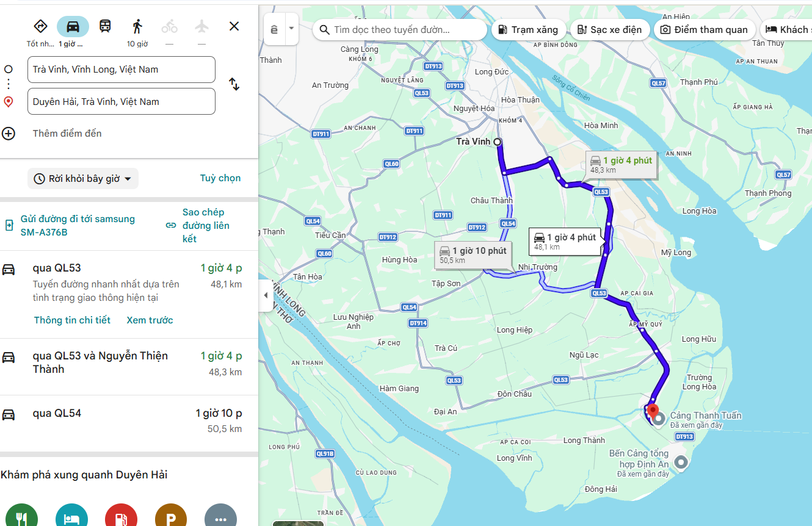Viewport: 812px width, 526px height.
Task: Click Thông tin chi tiết link
Action: (x=72, y=320)
